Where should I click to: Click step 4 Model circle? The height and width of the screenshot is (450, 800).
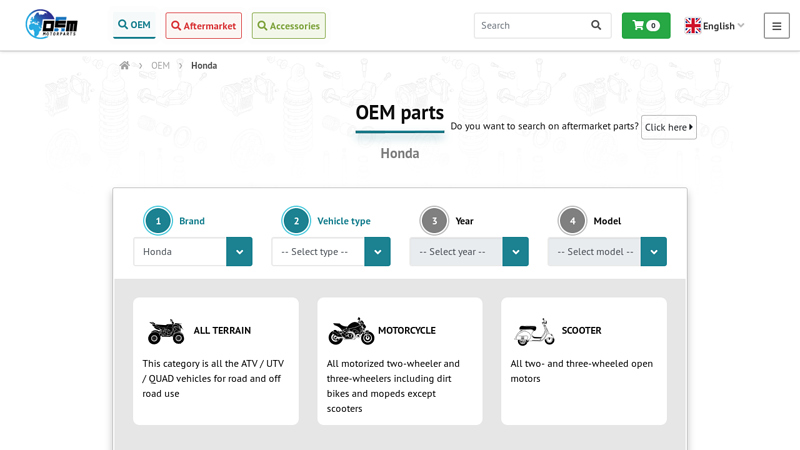click(x=572, y=221)
